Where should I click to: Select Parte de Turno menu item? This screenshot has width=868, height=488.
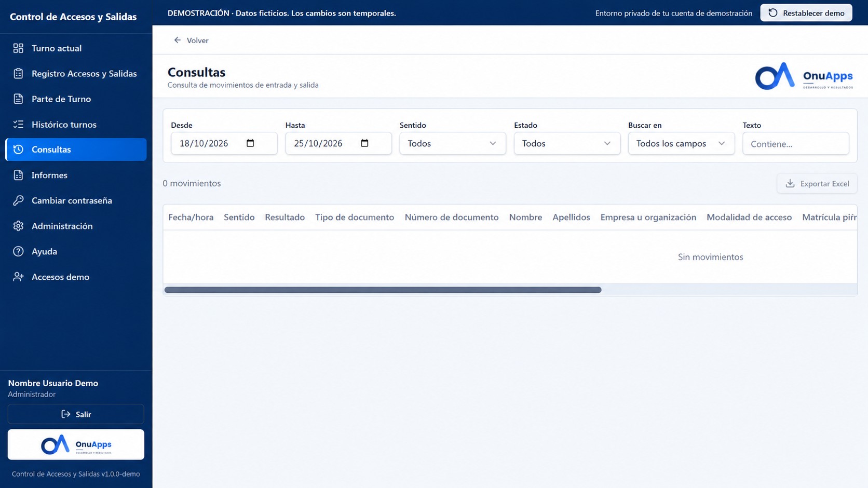point(76,99)
